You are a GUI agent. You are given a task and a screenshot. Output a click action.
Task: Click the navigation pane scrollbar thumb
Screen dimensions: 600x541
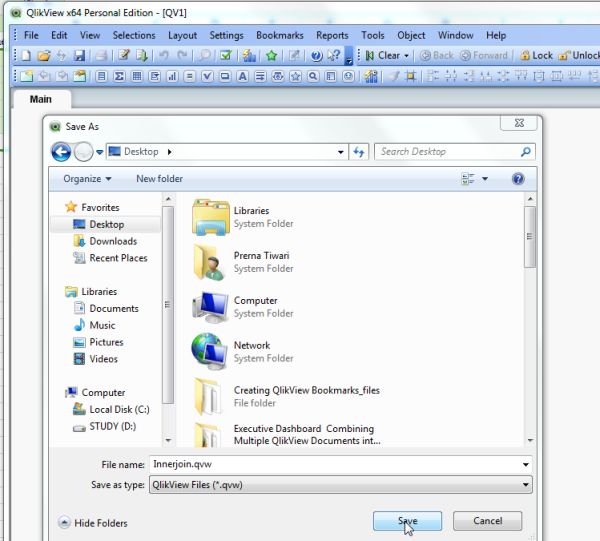168,305
